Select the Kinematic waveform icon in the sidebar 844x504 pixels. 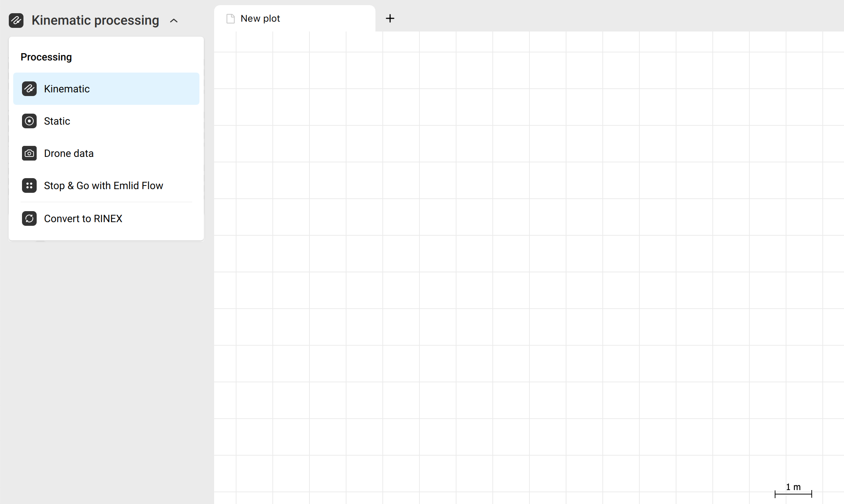pyautogui.click(x=29, y=89)
